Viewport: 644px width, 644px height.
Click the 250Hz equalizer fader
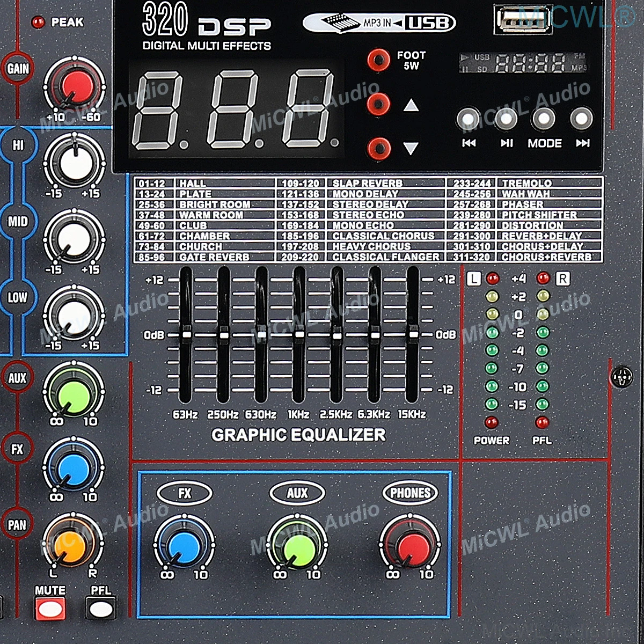(223, 335)
